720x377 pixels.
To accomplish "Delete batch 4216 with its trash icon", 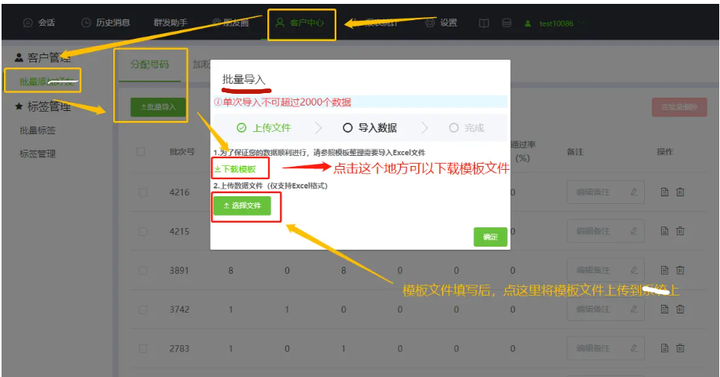I will point(680,192).
